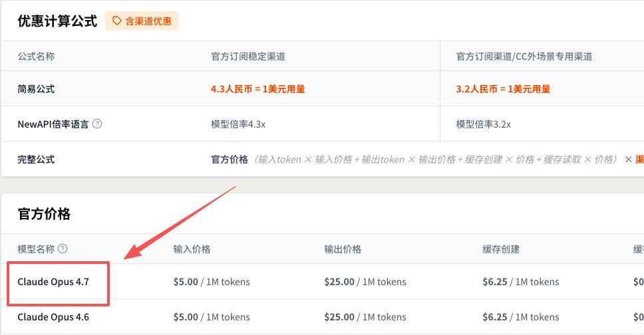The height and width of the screenshot is (335, 644).
Task: Click the 含渠道优惠 badge
Action: 142,21
